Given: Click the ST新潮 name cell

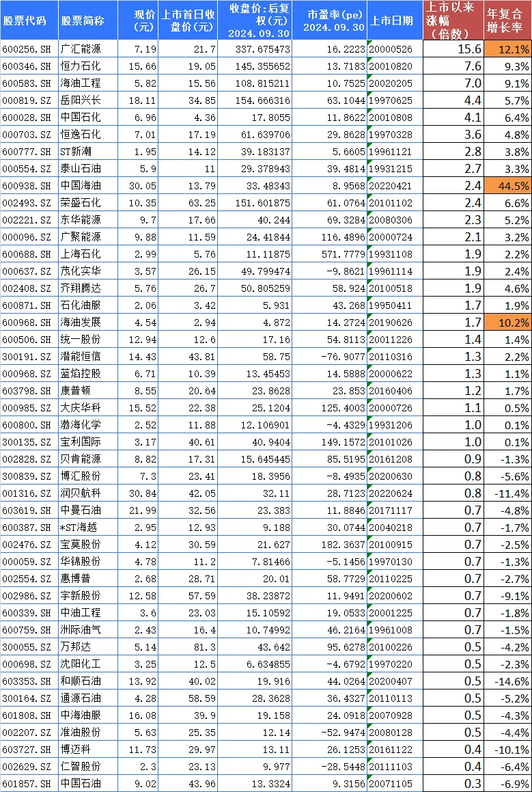Looking at the screenshot, I should [88, 152].
